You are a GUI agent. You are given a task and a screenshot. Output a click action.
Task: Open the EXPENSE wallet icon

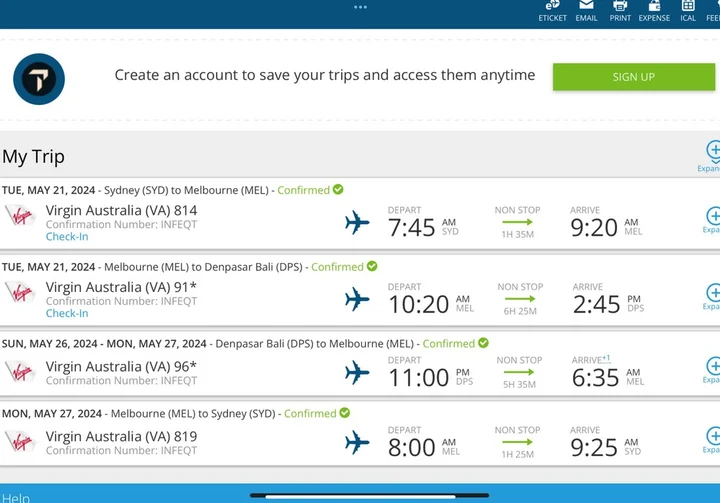coord(654,6)
